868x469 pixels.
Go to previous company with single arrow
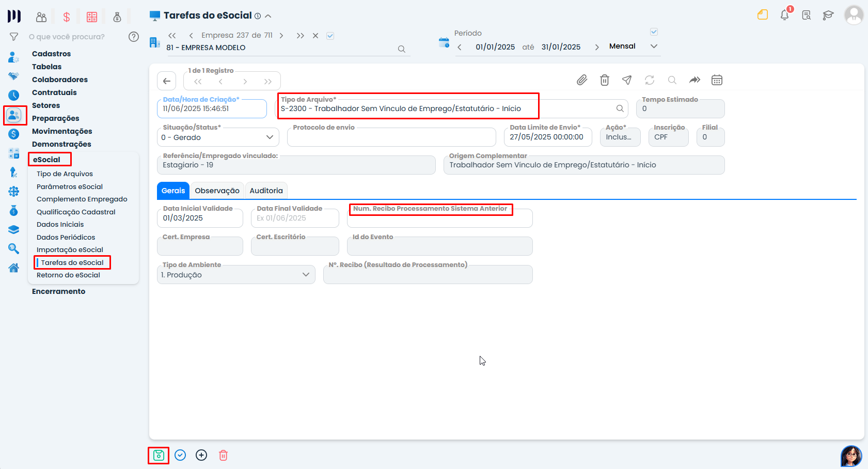click(191, 36)
